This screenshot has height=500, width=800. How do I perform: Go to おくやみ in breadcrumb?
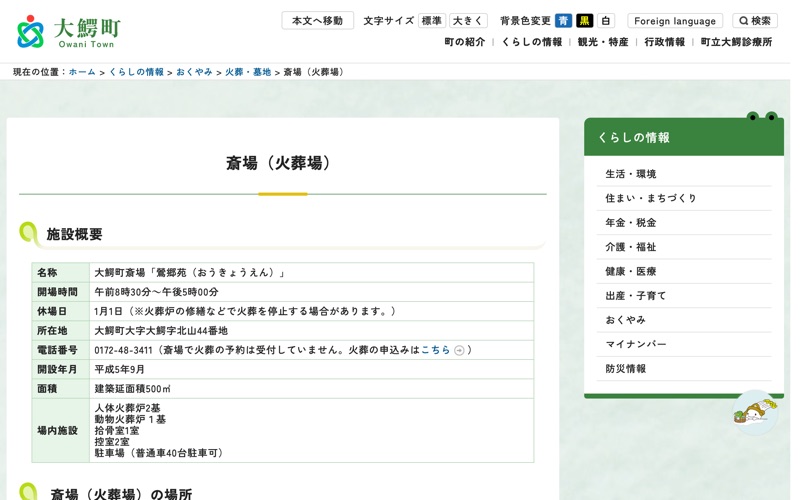pyautogui.click(x=194, y=72)
